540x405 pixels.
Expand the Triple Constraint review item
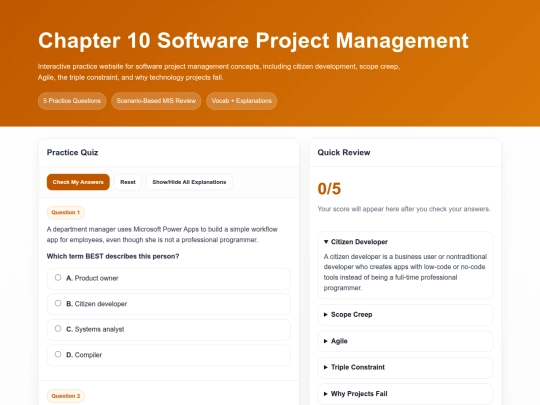405,367
